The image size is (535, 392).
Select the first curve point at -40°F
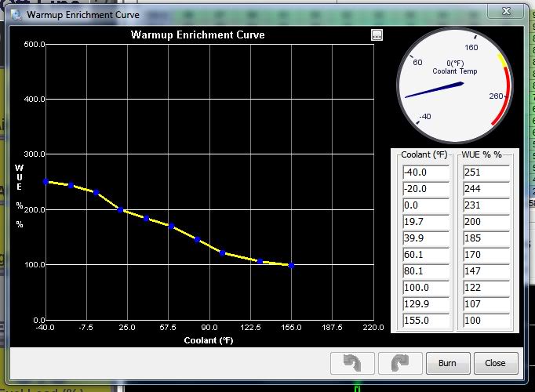point(45,181)
